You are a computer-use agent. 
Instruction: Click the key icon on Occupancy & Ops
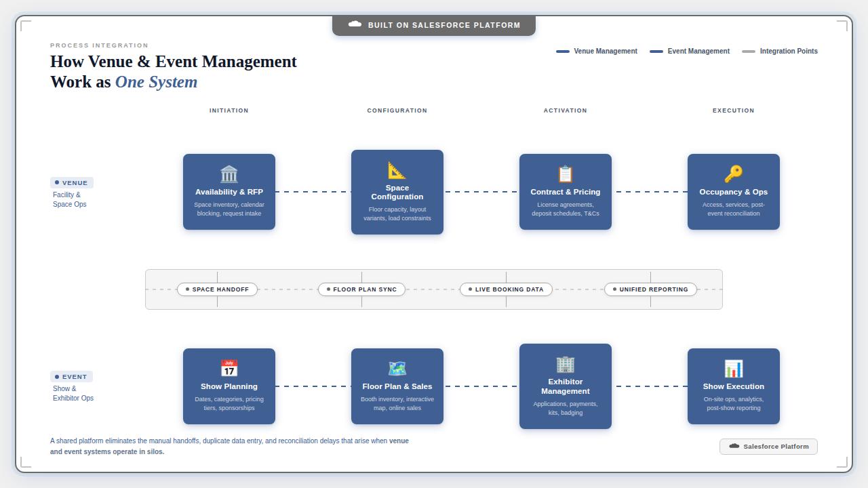pyautogui.click(x=734, y=174)
